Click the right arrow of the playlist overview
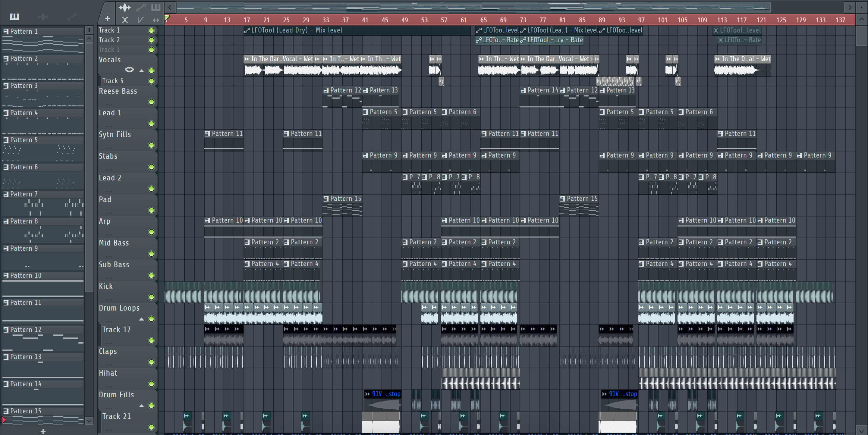Viewport: 868px width, 435px height. 850,7
